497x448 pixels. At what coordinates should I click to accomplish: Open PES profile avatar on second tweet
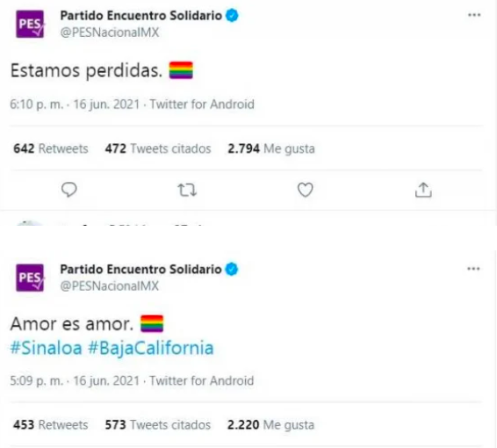pos(31,278)
